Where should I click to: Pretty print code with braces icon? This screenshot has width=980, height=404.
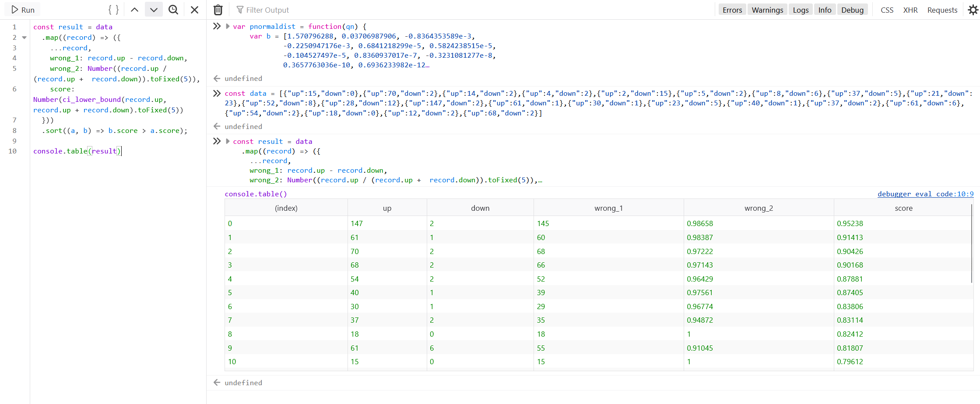[113, 10]
